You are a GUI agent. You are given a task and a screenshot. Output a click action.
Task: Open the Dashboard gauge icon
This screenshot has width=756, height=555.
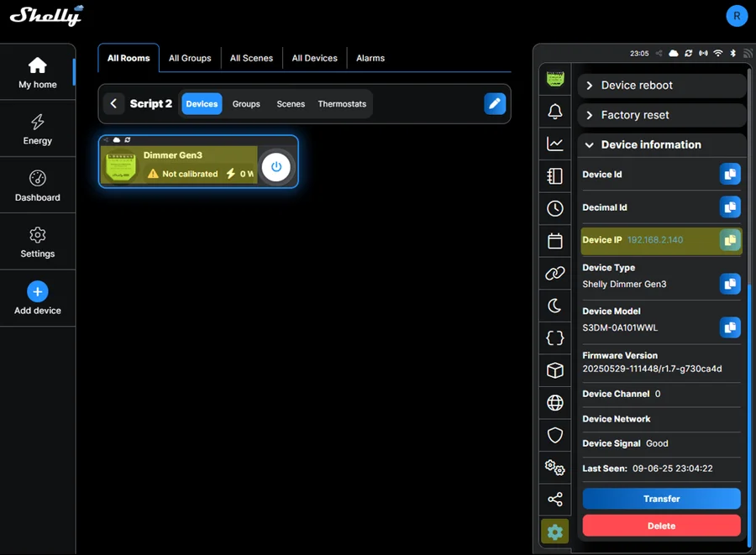[x=38, y=178]
